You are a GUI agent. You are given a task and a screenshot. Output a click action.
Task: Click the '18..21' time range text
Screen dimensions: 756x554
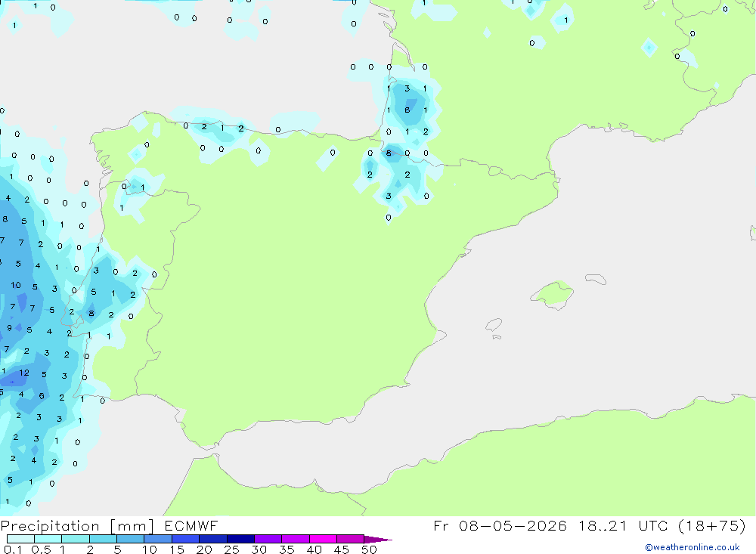point(603,525)
